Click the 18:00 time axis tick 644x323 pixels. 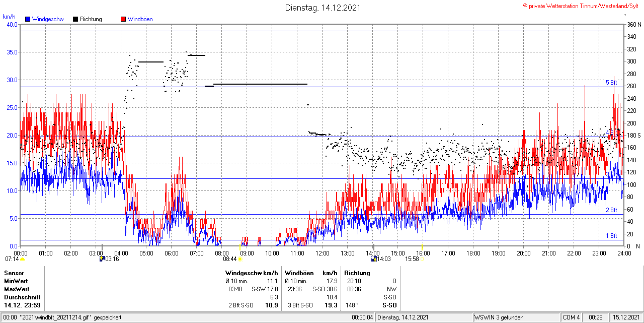473,252
